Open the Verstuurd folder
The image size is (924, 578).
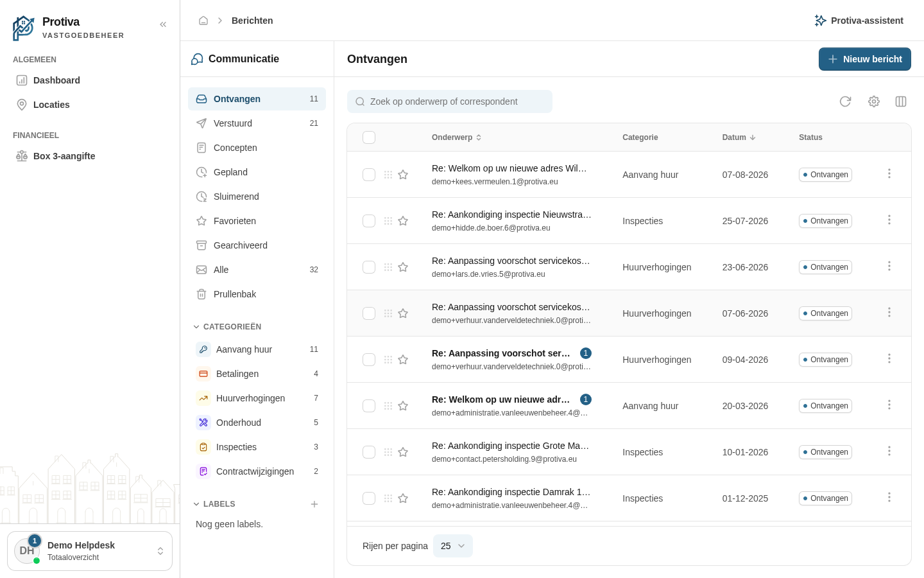click(257, 123)
